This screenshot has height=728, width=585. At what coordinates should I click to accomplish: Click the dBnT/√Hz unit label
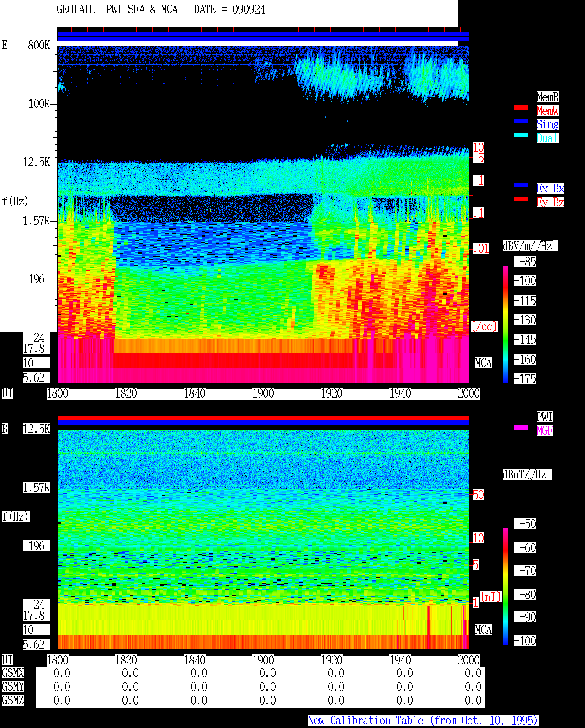point(527,474)
